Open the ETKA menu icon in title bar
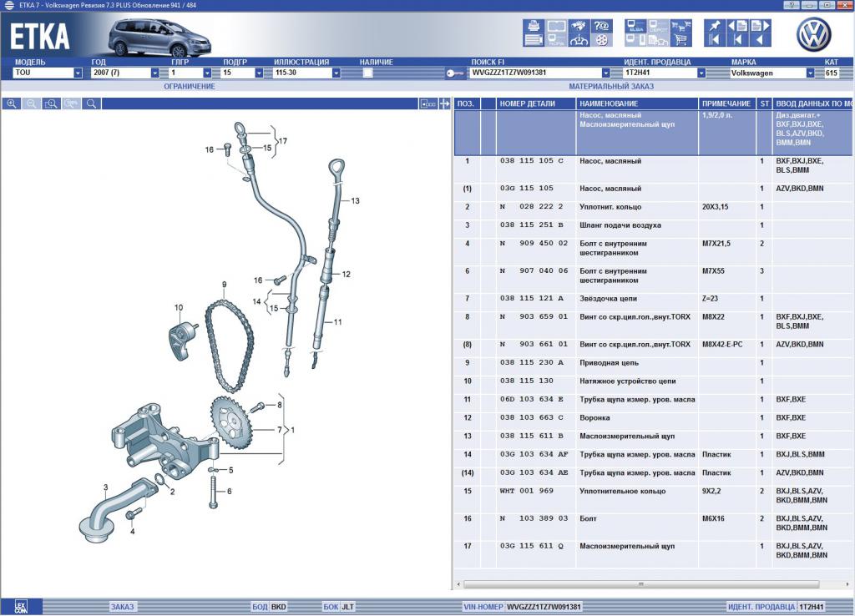Viewport: 855px width, 616px height. (x=9, y=6)
